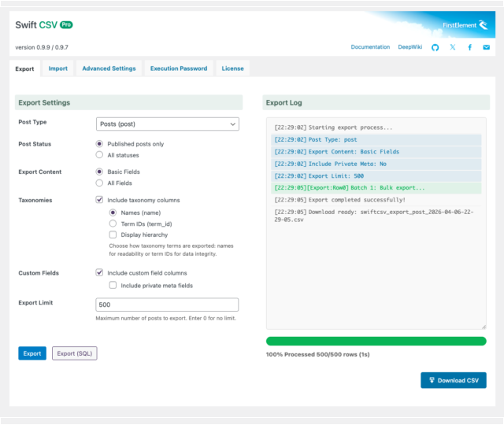Screen dimensions: 504x425
Task: Click the email envelope icon
Action: [487, 47]
